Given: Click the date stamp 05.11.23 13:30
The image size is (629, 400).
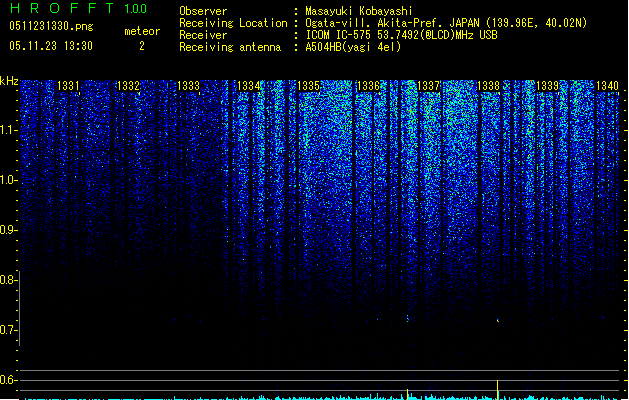Looking at the screenshot, I should (51, 46).
